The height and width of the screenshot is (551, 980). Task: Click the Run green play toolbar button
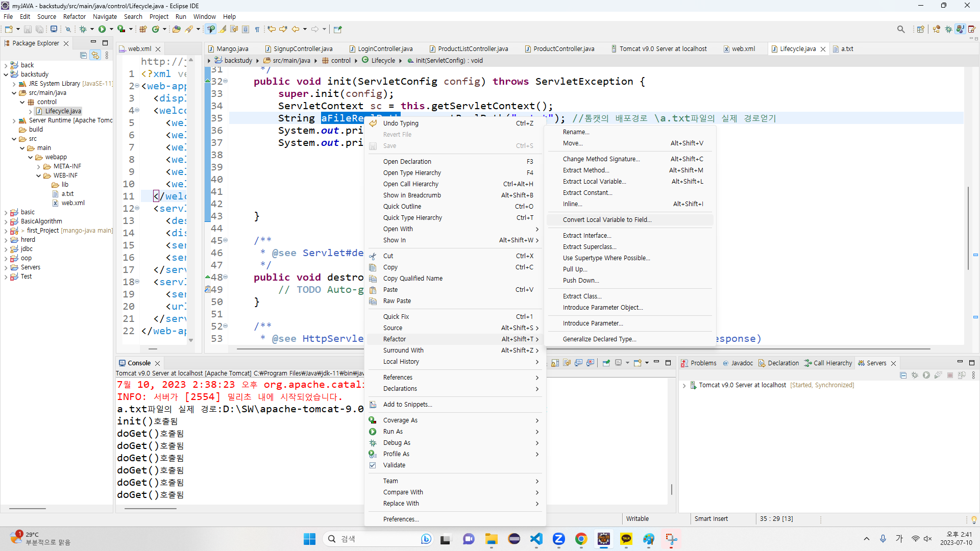click(102, 30)
